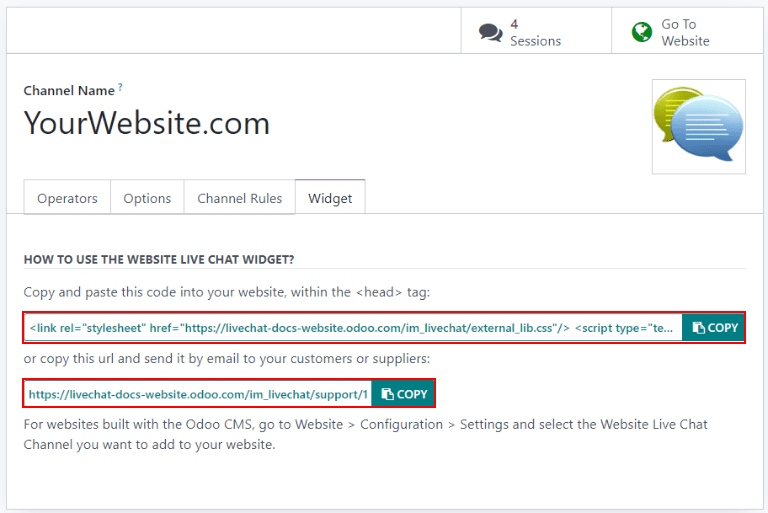Image resolution: width=768 pixels, height=513 pixels.
Task: Click inside the livechat support URL field
Action: tap(198, 394)
